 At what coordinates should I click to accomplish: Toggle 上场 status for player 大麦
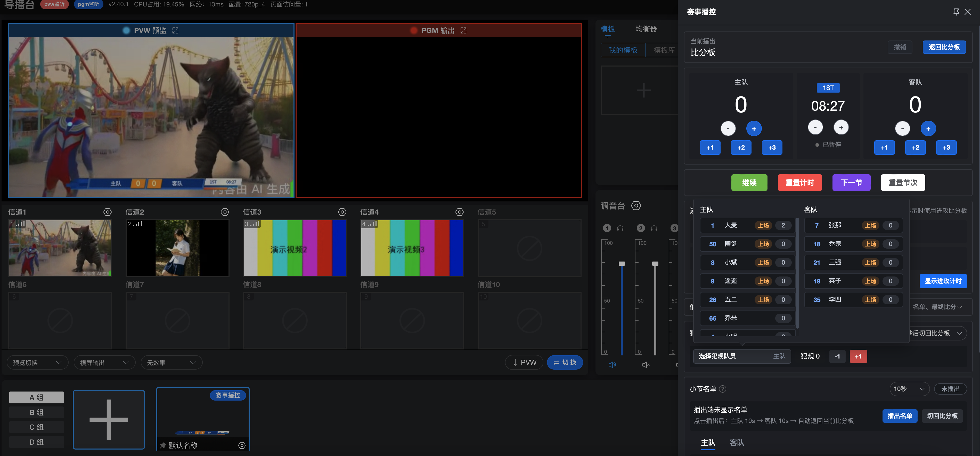pyautogui.click(x=763, y=225)
